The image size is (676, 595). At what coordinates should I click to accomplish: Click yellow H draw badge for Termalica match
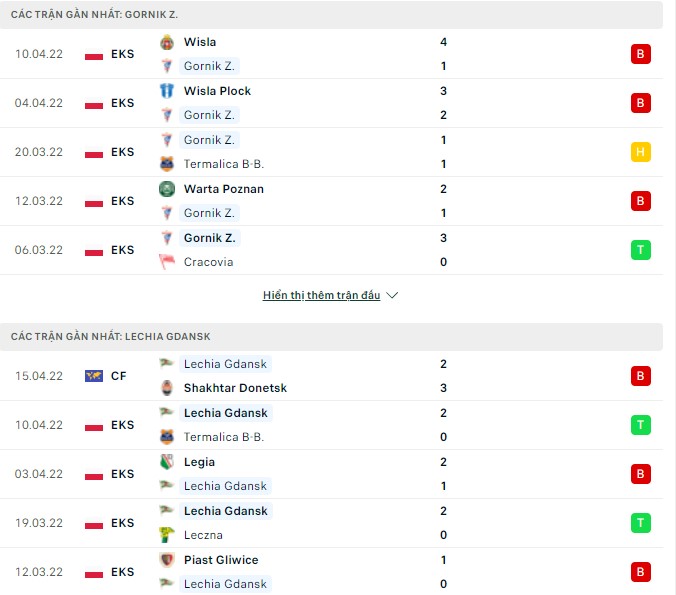point(641,152)
